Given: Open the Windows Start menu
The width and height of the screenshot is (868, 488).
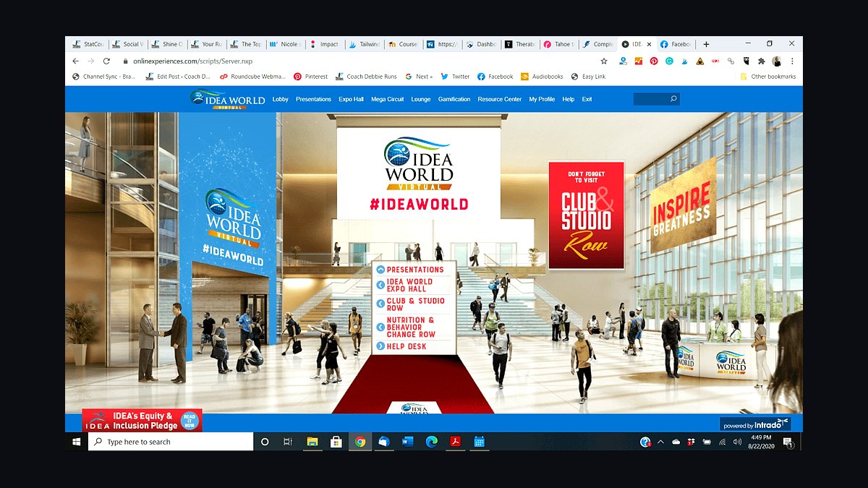Looking at the screenshot, I should [77, 442].
